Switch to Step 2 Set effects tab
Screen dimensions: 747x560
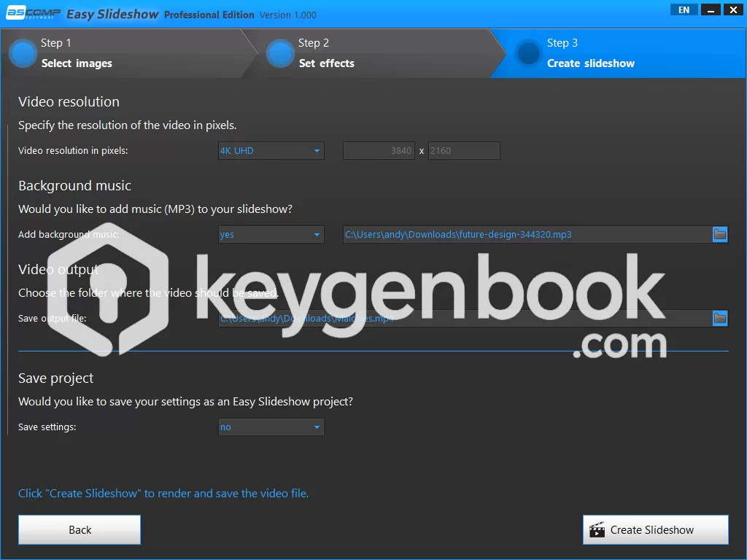tap(326, 53)
